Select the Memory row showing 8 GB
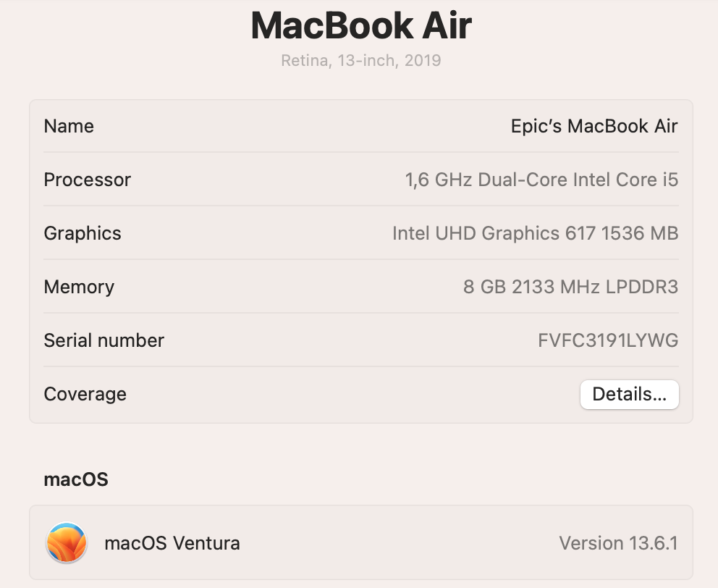 tap(360, 287)
